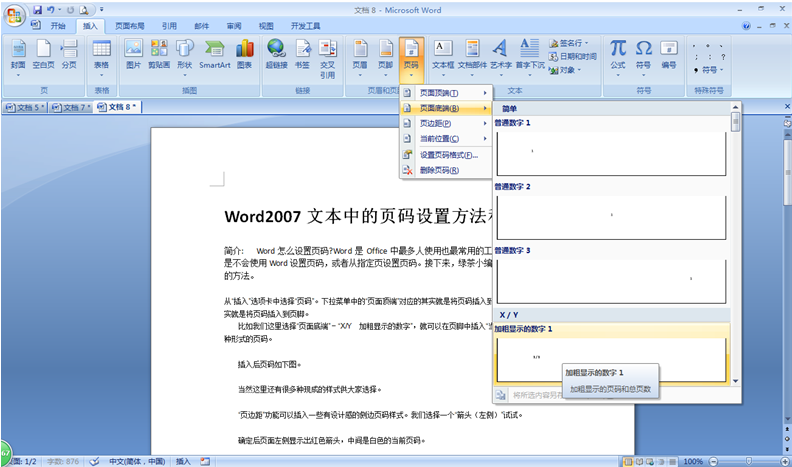Toggle insert mode (插入) in status bar
Viewport: 792px width, 467px height.
click(x=183, y=461)
